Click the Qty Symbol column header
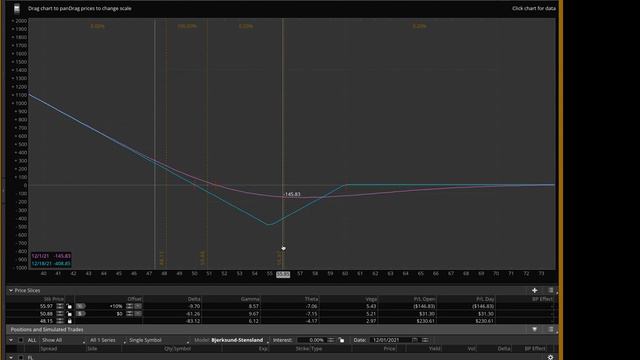 pos(177,349)
